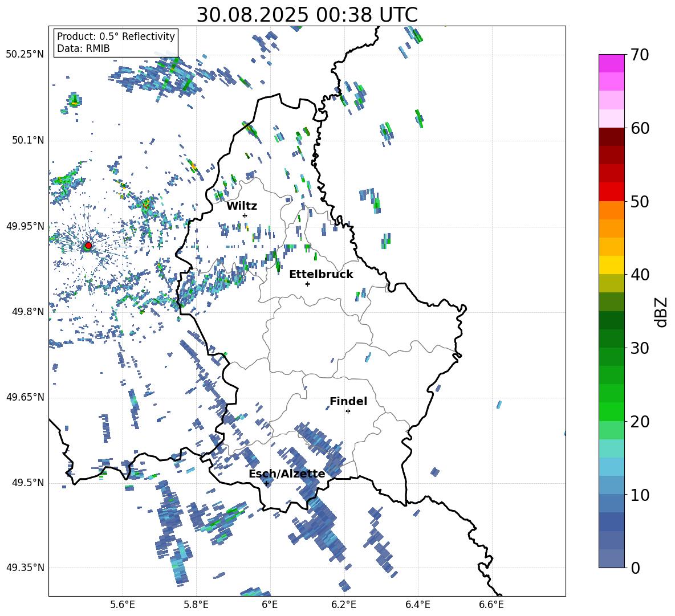
Task: Pick the light blue colorbar swatch above 10
Action: pos(611,486)
